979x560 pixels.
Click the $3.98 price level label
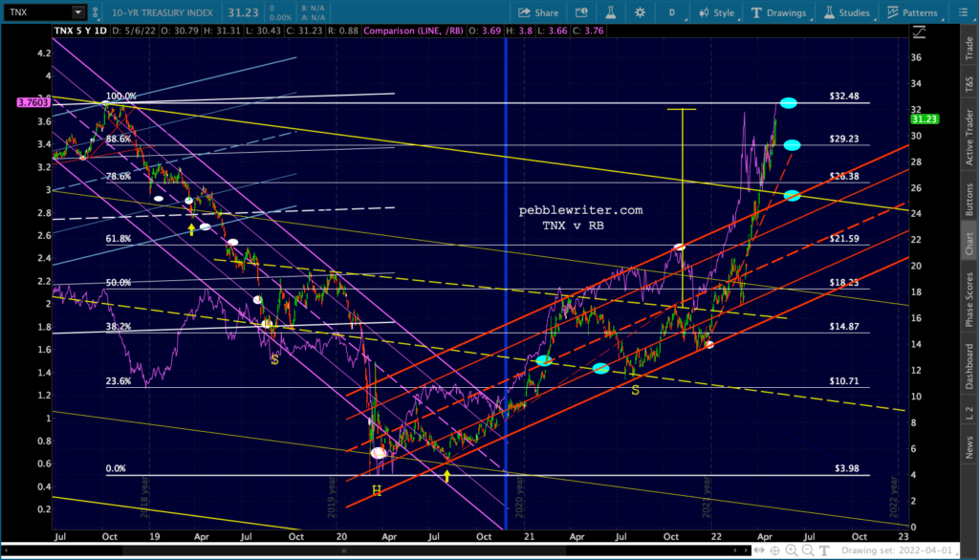click(x=847, y=468)
